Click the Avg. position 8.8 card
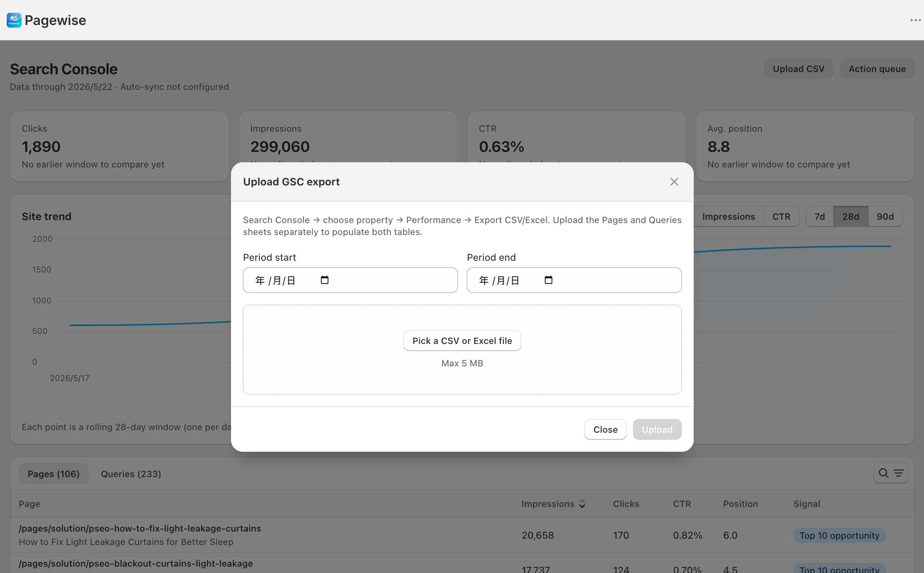This screenshot has width=924, height=573. click(805, 146)
